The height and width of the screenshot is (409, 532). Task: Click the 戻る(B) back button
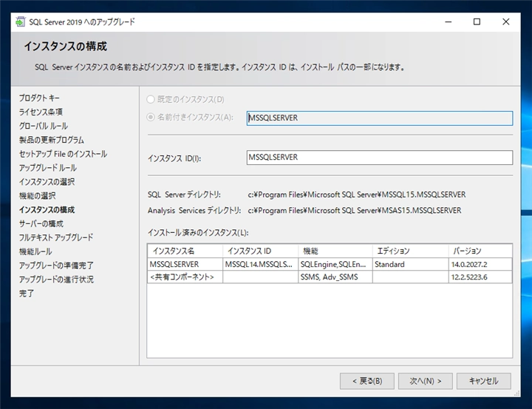coord(367,381)
